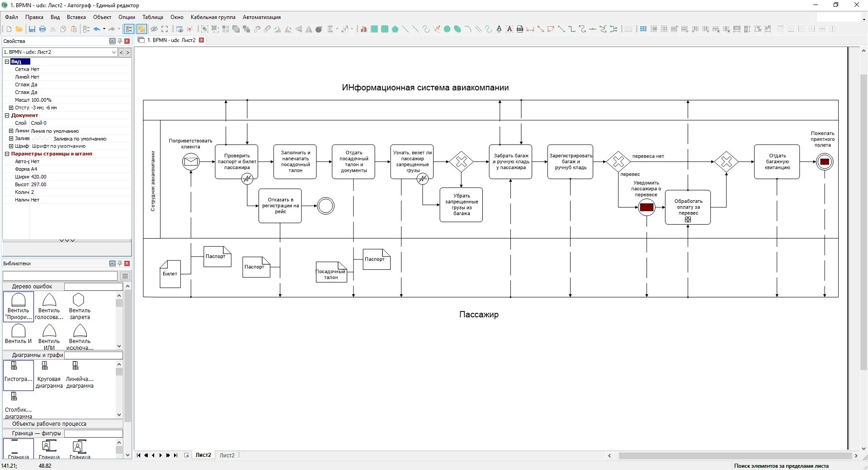Select the diagonal dimension arrow tool
Image resolution: width=868 pixels, height=470 pixels.
(541, 29)
